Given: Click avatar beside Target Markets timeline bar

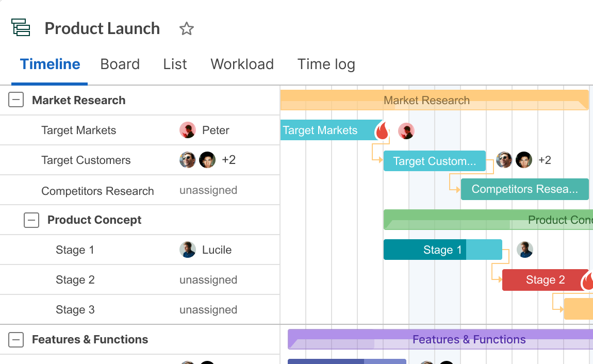Looking at the screenshot, I should point(406,131).
